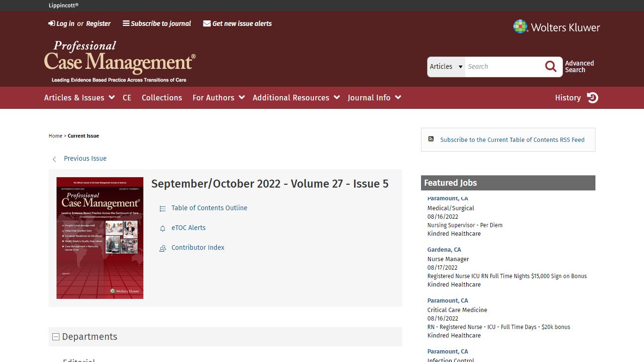Screen dimensions: 644x362
Task: Open Table of Contents Outline
Action: point(209,208)
